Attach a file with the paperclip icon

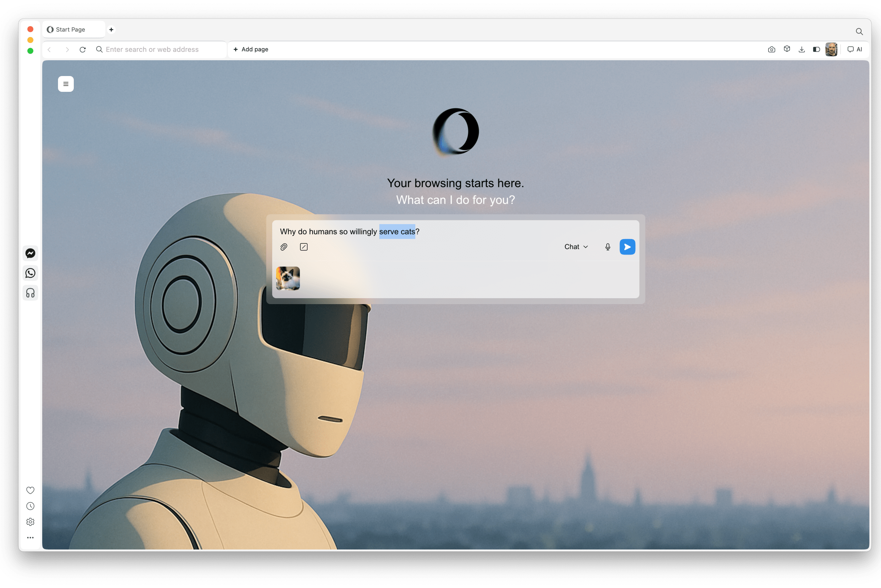pyautogui.click(x=284, y=247)
